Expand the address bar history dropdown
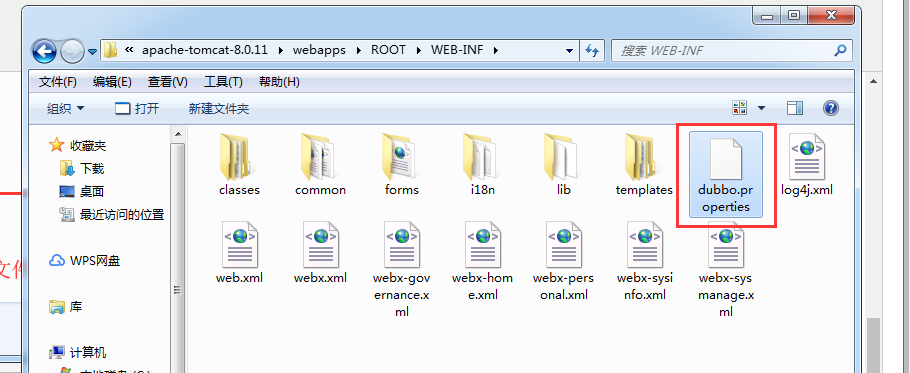This screenshot has height=373, width=910. tap(570, 50)
